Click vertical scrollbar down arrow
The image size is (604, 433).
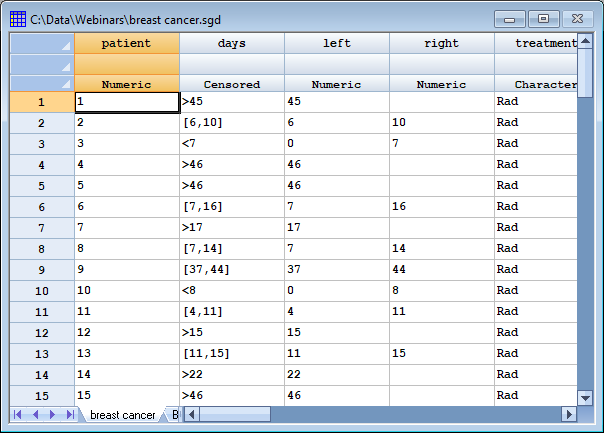pos(587,397)
